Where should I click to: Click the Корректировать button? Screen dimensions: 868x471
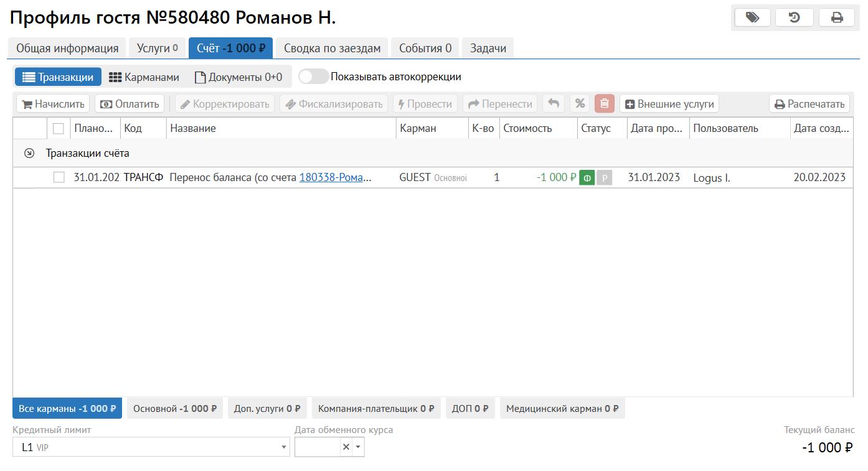pyautogui.click(x=225, y=104)
